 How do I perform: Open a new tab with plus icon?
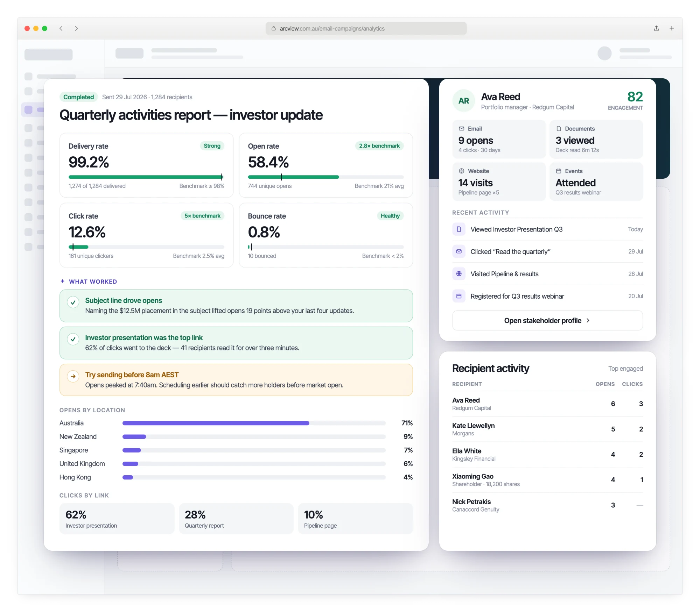pos(672,28)
